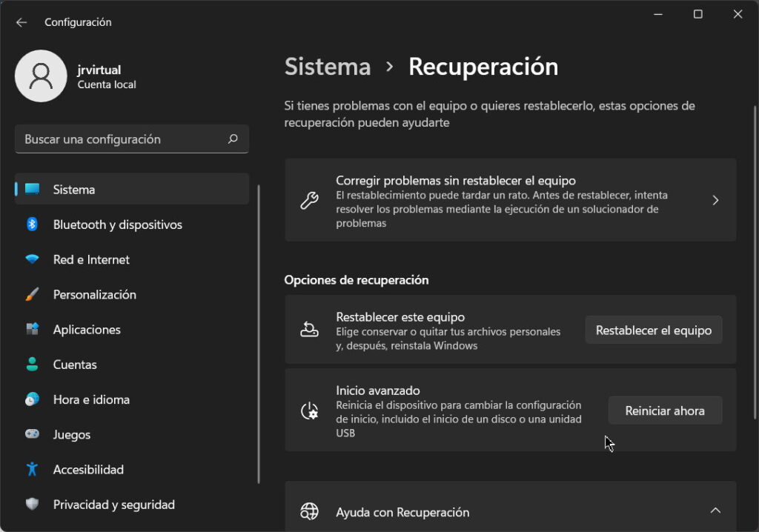Collapse the Ayuda con Recuperación section

pos(715,511)
